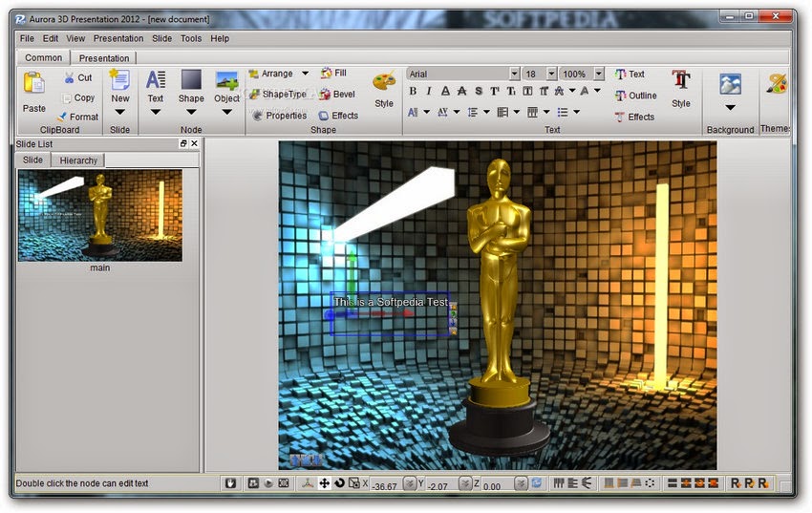Switch to the Hierarchy tab

click(x=78, y=160)
